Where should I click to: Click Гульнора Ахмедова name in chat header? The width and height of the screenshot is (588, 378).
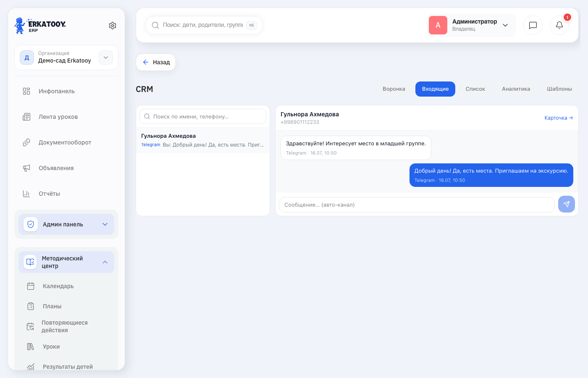click(310, 114)
